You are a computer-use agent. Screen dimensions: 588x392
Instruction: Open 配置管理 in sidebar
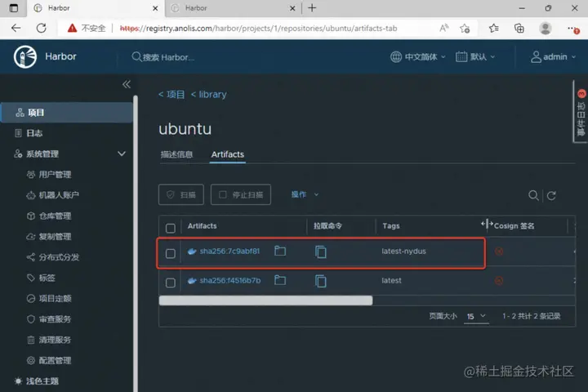coord(49,360)
